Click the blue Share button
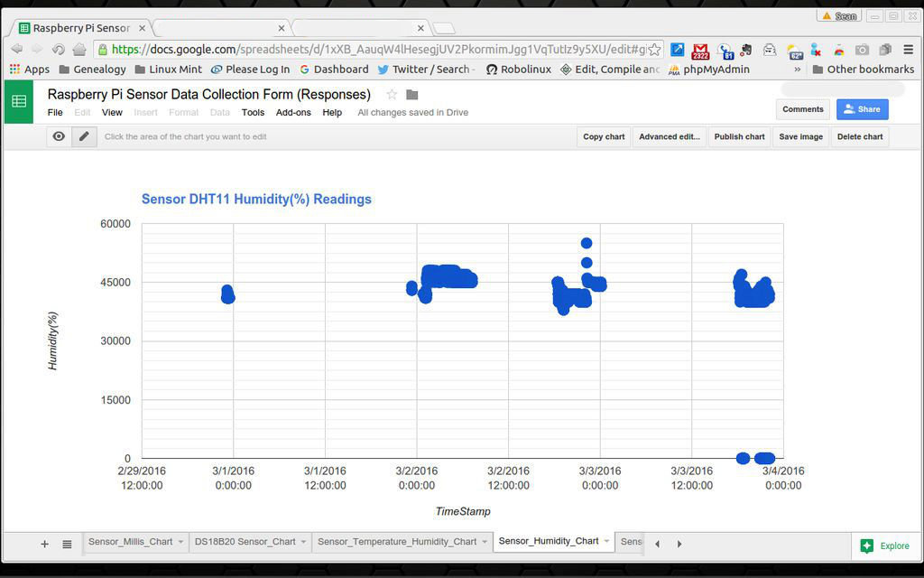The height and width of the screenshot is (578, 924). click(x=862, y=109)
